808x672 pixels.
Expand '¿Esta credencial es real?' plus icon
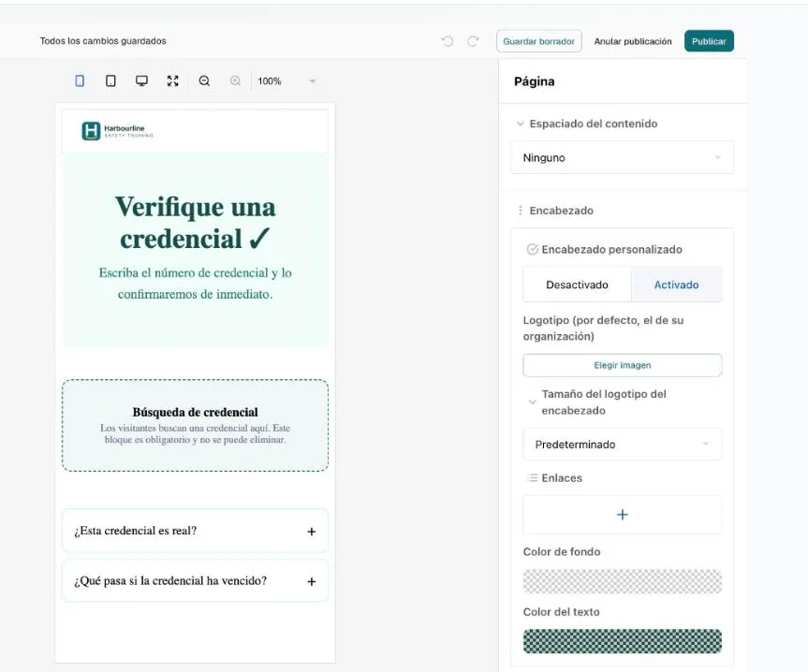[x=311, y=532]
